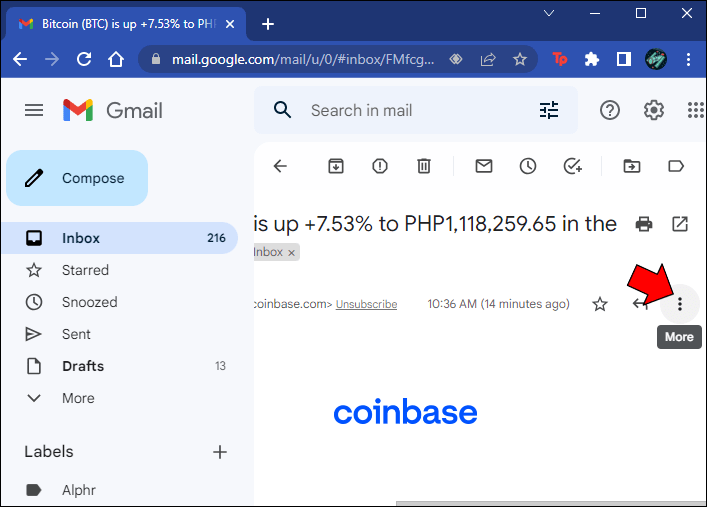Open the Extensions puzzle icon

tap(592, 59)
